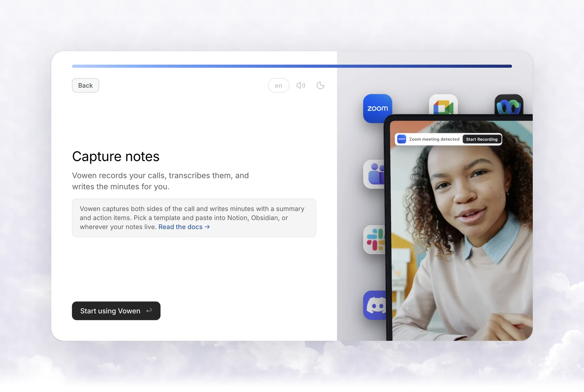Click the 'Vowen records your calls' subtitle

pyautogui.click(x=160, y=181)
